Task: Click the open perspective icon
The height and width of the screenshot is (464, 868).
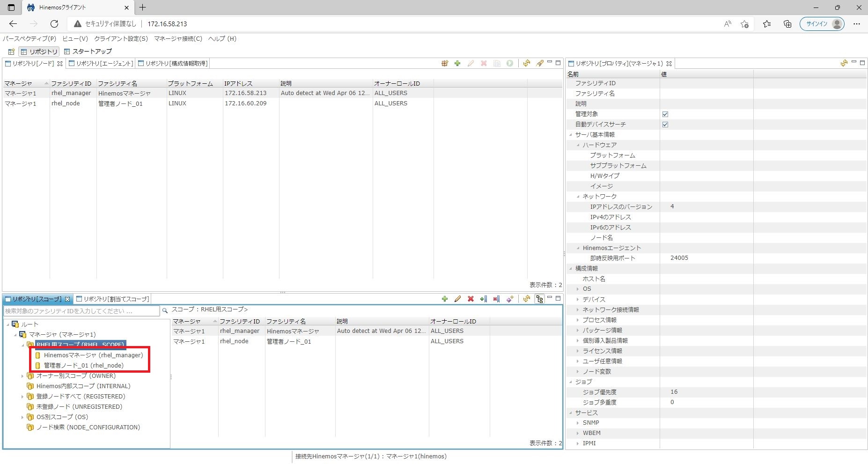Action: (x=12, y=52)
